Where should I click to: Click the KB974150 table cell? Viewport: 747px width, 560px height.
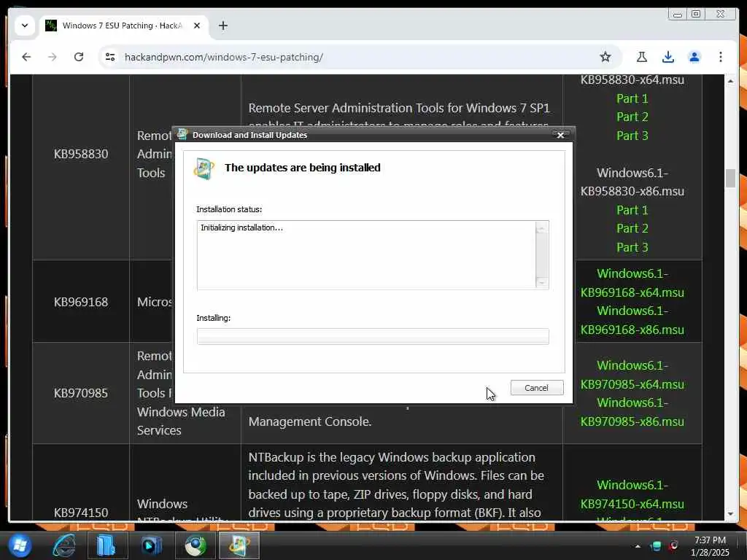pyautogui.click(x=81, y=483)
